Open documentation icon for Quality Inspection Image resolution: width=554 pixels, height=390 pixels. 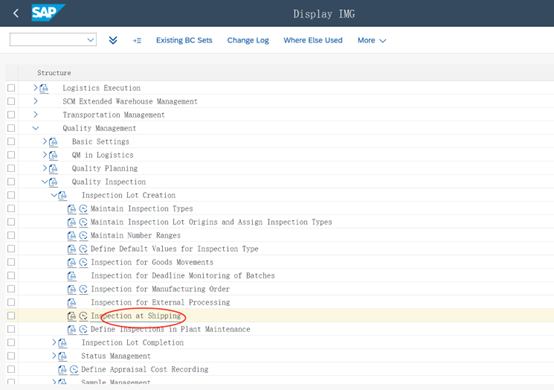[53, 182]
